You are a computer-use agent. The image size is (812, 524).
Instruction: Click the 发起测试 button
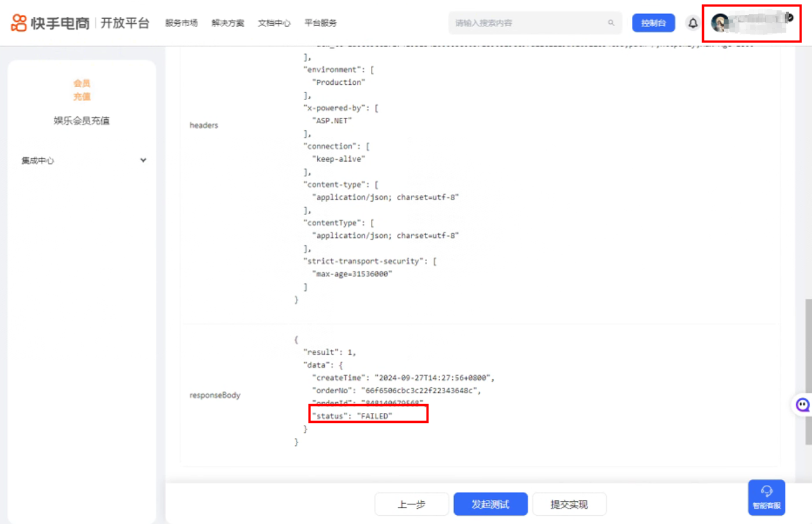coord(491,504)
